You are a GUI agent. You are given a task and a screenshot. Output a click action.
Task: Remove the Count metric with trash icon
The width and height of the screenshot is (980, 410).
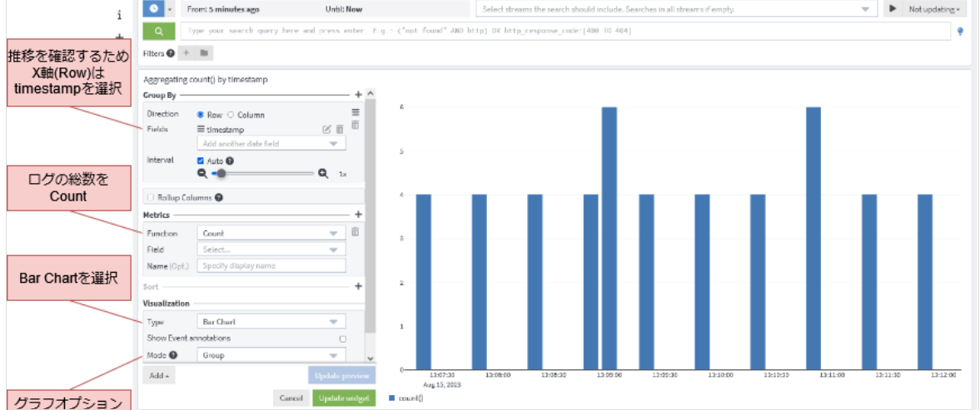pyautogui.click(x=355, y=232)
